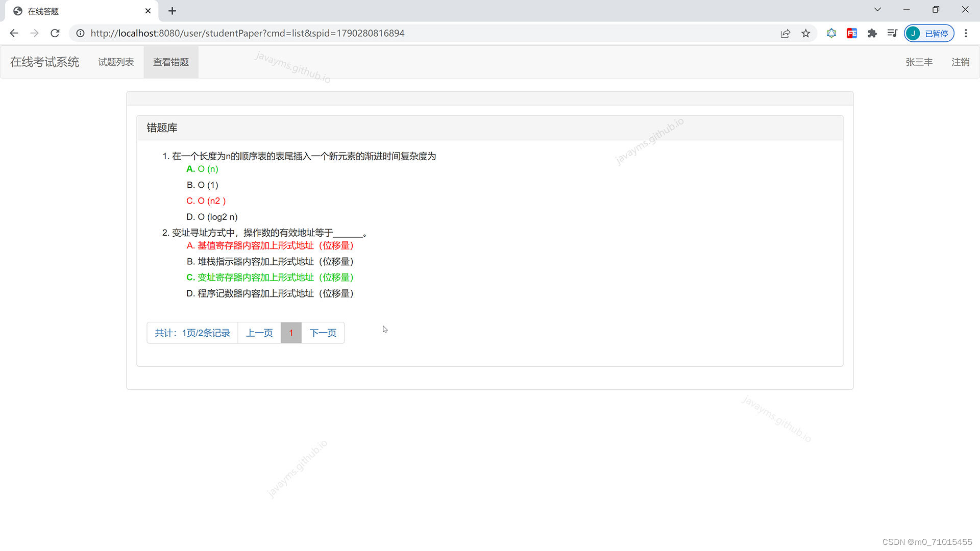This screenshot has width=980, height=551.
Task: Open the browser extensions puzzle icon
Action: (x=872, y=33)
